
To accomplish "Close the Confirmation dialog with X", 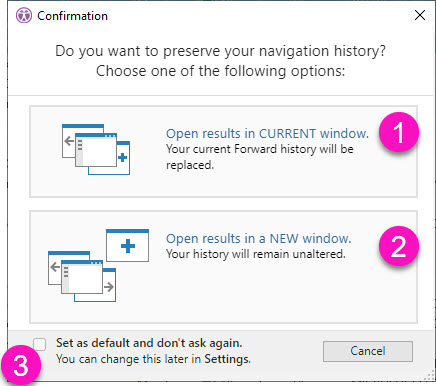I will coord(420,15).
